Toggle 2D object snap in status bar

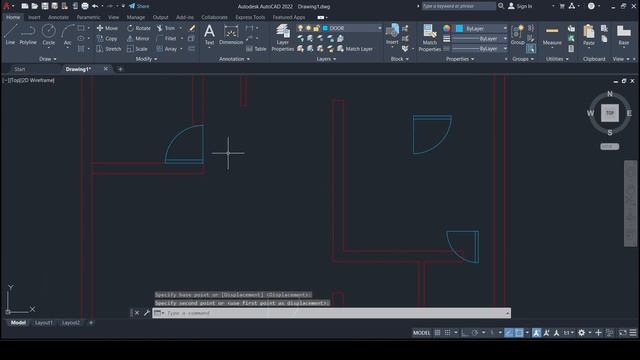519,333
